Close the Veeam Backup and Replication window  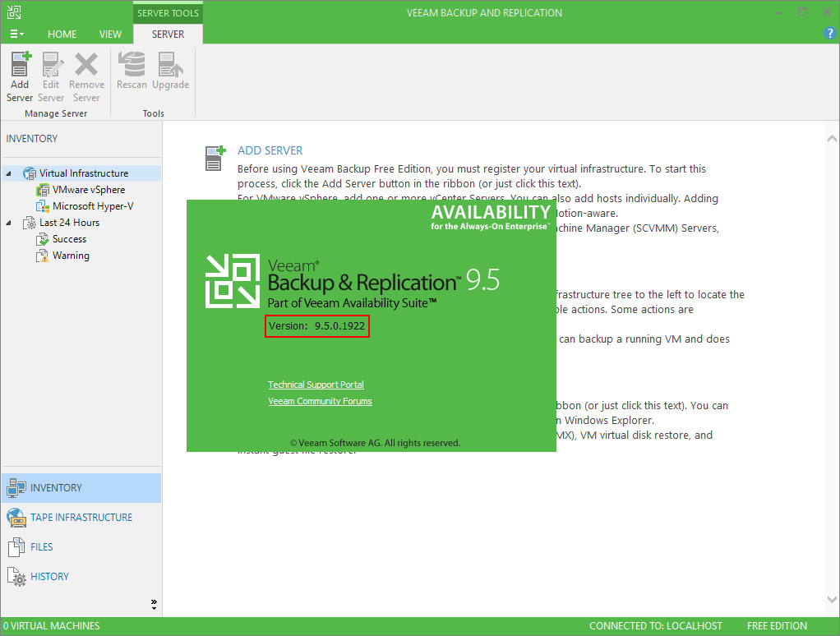tap(827, 12)
